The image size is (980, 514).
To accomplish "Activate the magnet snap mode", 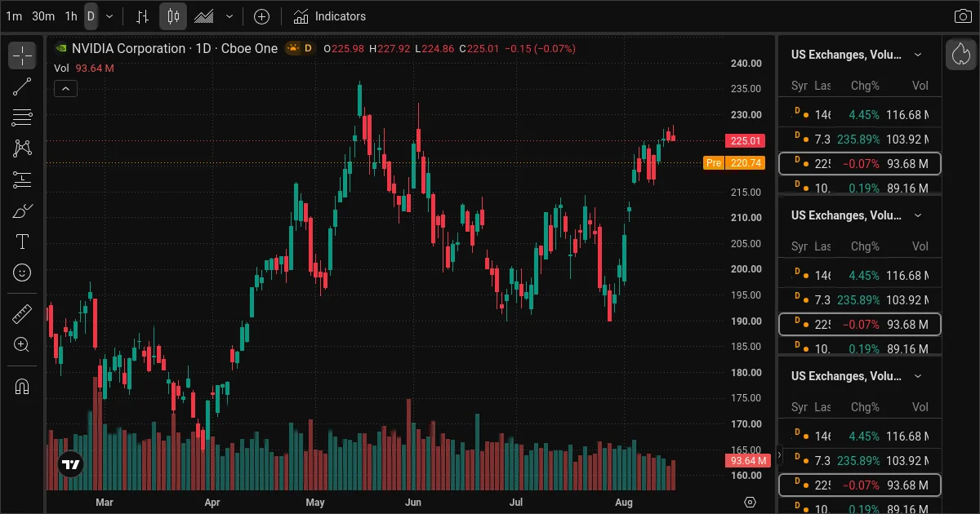I will point(22,386).
